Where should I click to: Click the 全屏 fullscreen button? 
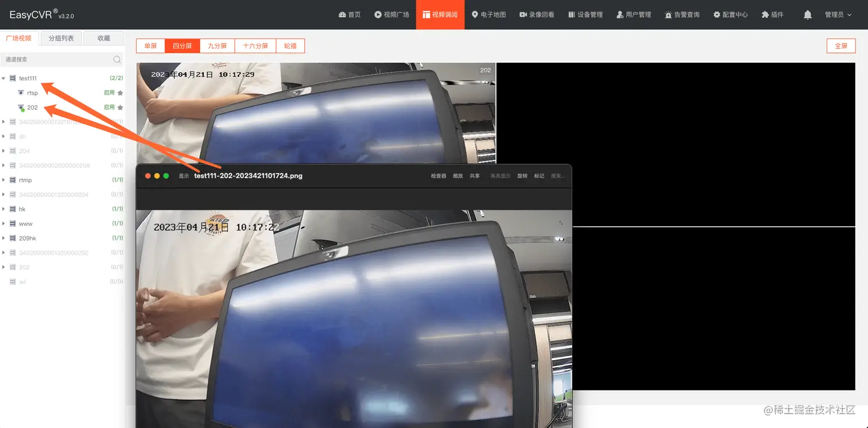point(841,46)
